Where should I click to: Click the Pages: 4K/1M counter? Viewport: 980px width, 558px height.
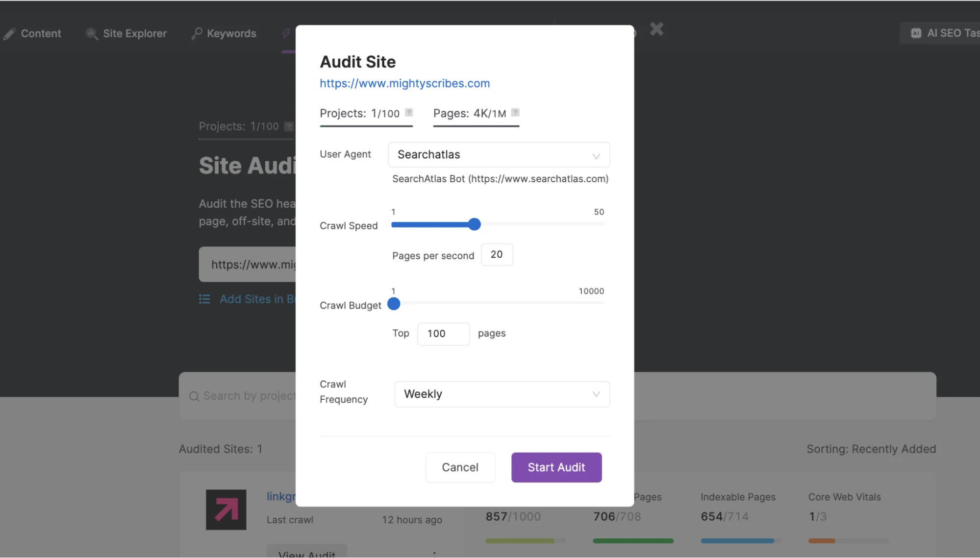pos(470,114)
